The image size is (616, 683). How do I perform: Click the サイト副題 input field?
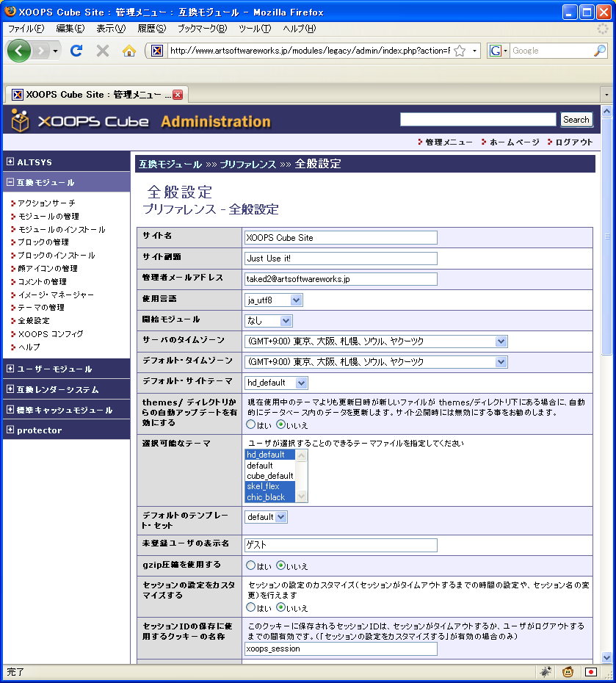point(341,259)
